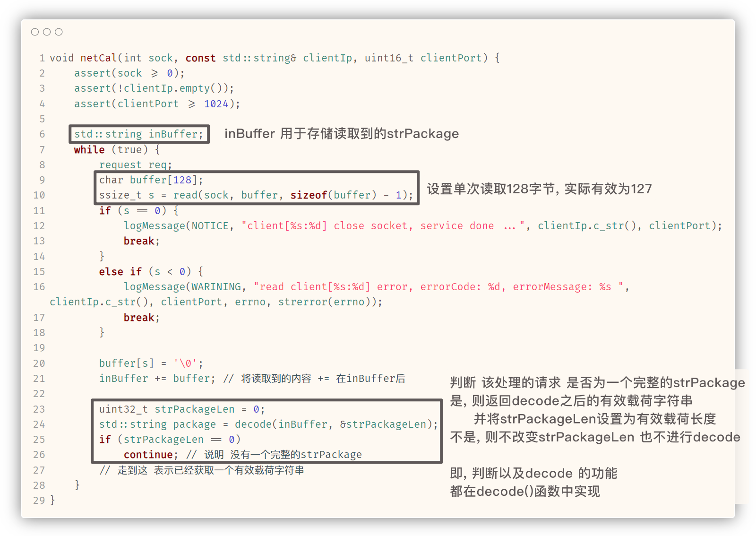The width and height of the screenshot is (756, 536).
Task: Click the 'std::string inBuffer;' declaration
Action: tap(138, 134)
